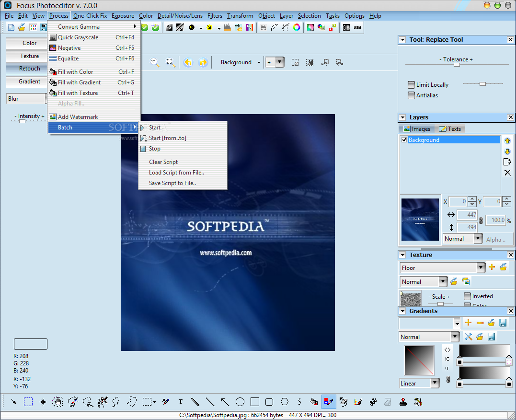The height and width of the screenshot is (420, 516).
Task: Open the histogram levels tool
Action: click(x=228, y=27)
